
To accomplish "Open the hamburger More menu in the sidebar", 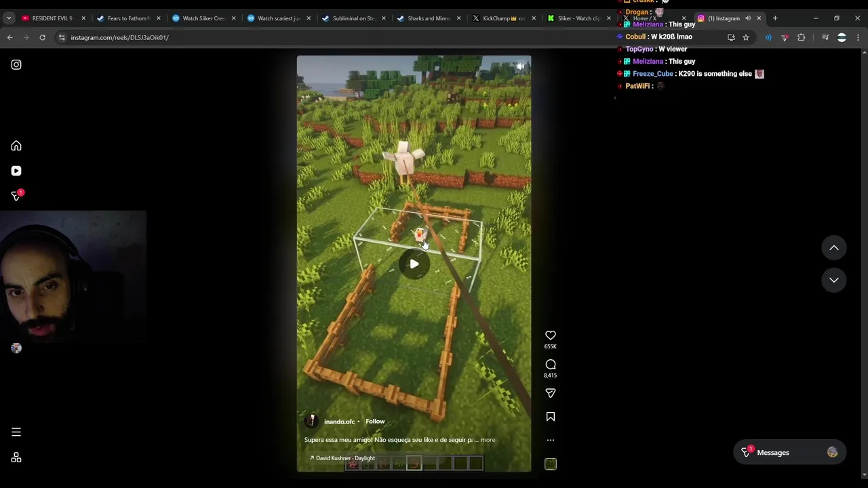I will pos(16,432).
